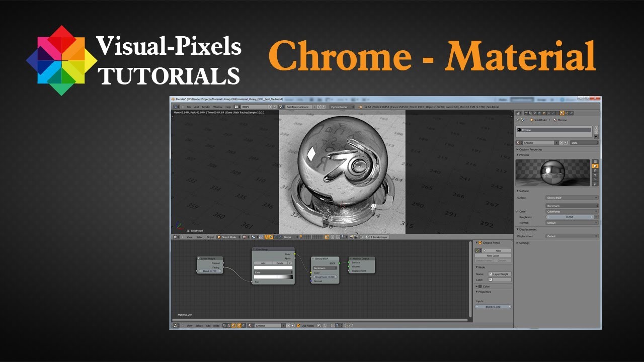
Task: Toggle the Use Nodes checkbox
Action: (x=299, y=326)
